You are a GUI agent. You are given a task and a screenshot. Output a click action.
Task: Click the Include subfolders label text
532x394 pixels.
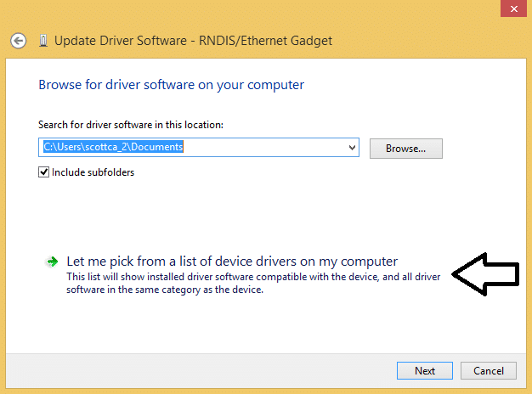(93, 172)
